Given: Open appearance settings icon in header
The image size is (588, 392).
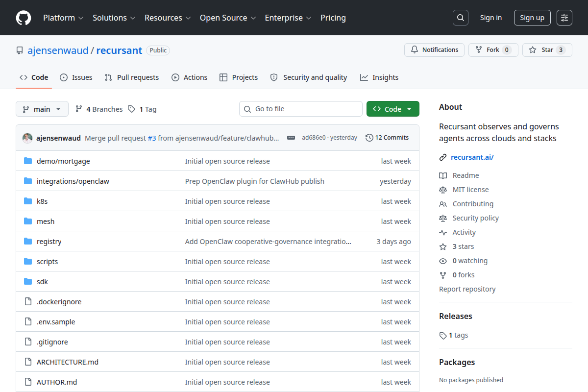Looking at the screenshot, I should tap(564, 18).
